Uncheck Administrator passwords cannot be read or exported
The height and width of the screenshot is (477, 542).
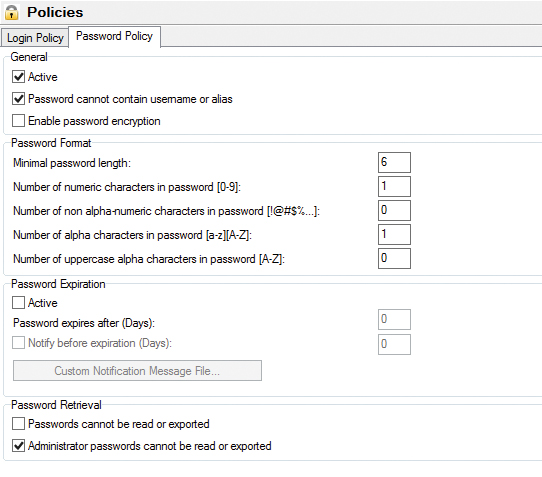(18, 446)
